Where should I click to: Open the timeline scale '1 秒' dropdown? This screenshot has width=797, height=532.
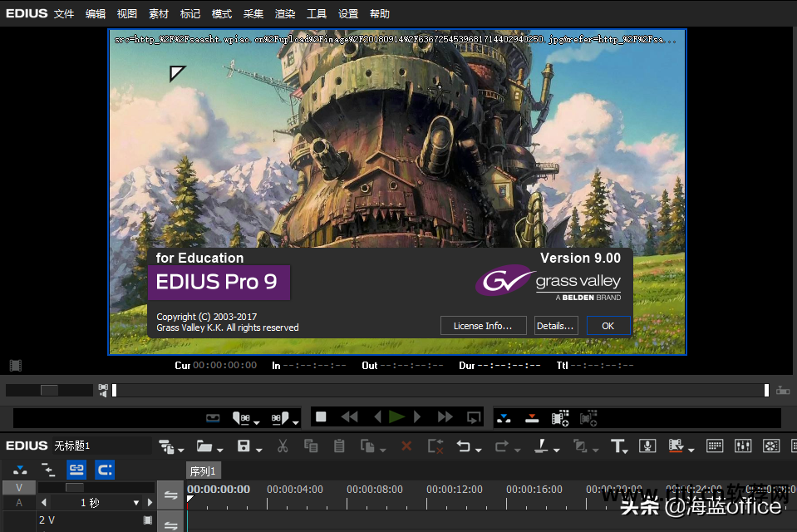pos(136,503)
